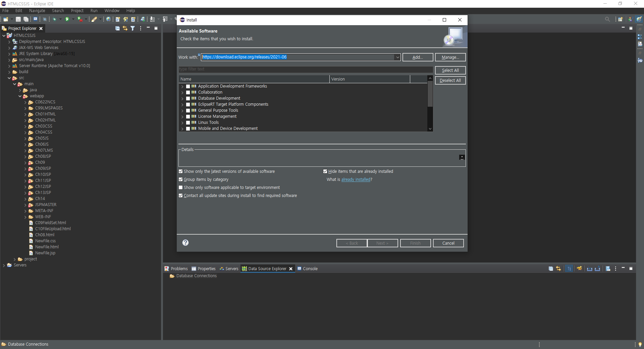The height and width of the screenshot is (349, 644).
Task: Click the Save All toolbar icon
Action: 25,19
